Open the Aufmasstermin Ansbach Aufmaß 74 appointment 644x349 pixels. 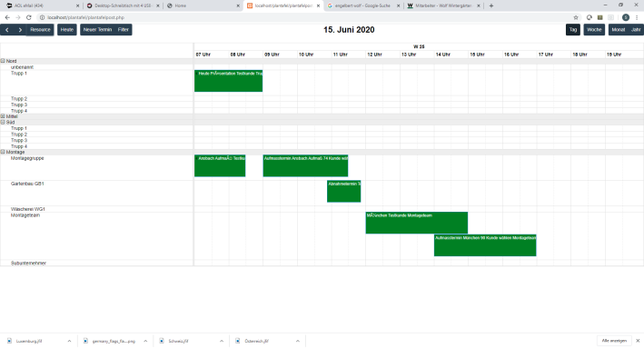tap(305, 165)
